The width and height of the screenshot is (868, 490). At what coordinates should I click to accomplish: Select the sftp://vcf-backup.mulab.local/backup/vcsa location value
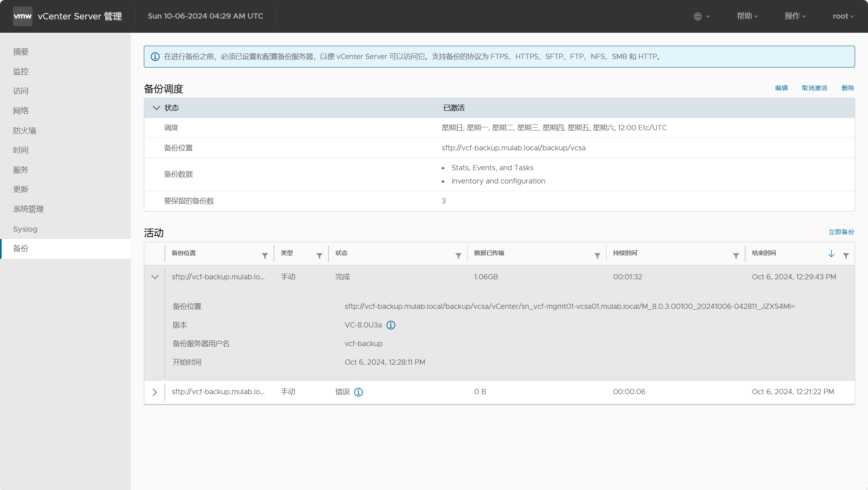coord(513,148)
